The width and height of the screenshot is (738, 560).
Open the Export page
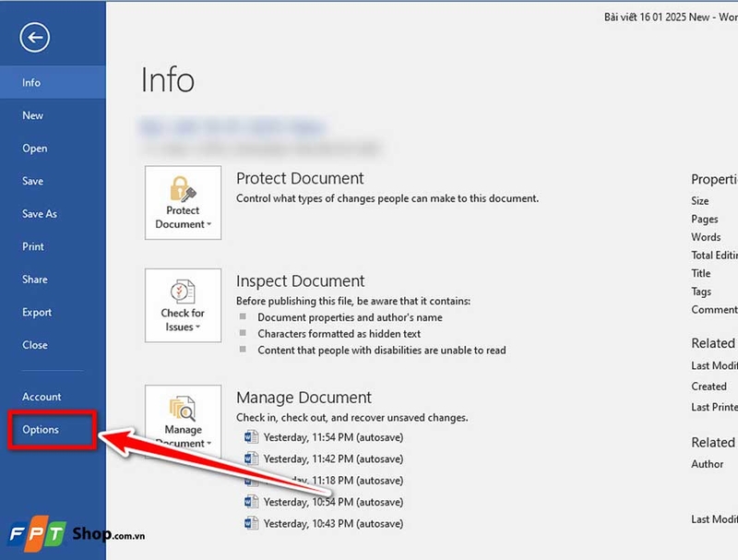[53, 313]
